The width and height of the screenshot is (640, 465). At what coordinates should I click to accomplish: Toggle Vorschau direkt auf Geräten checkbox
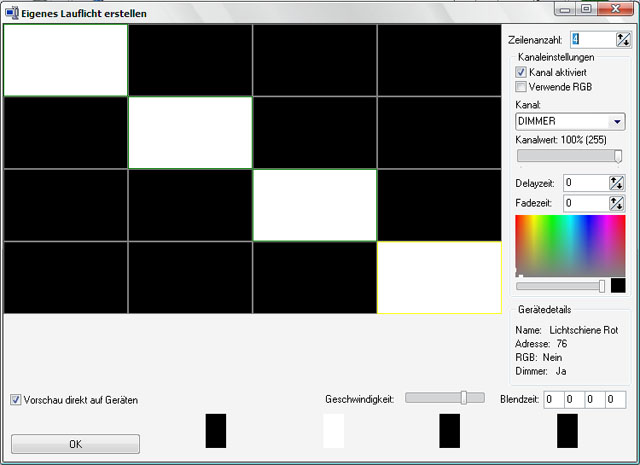15,400
